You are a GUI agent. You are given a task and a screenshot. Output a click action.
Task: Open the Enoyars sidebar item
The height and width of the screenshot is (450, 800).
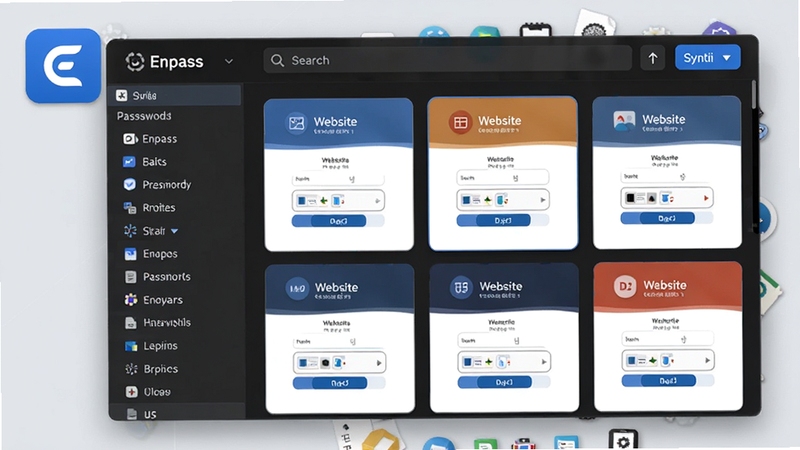click(153, 299)
